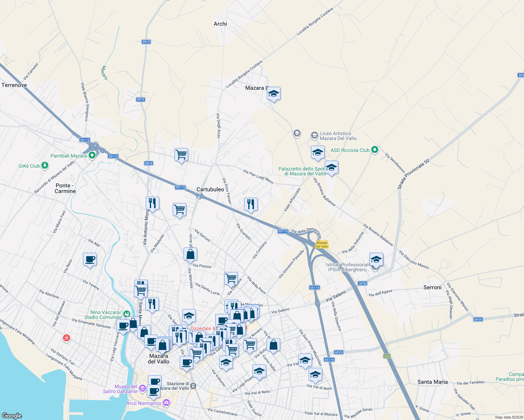Open the Nino Vaccara Stadio Comunale pin

pyautogui.click(x=127, y=314)
